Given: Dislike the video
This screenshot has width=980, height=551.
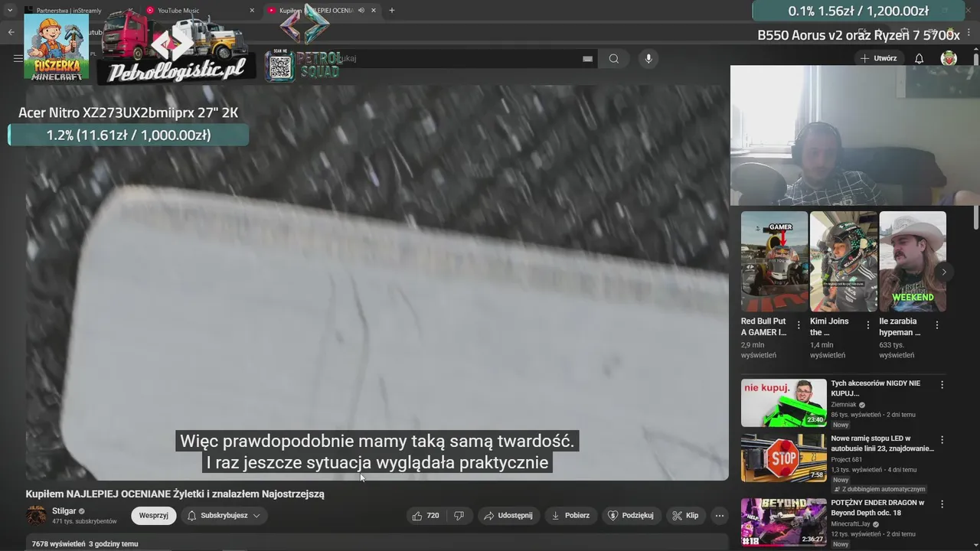Looking at the screenshot, I should click(459, 516).
